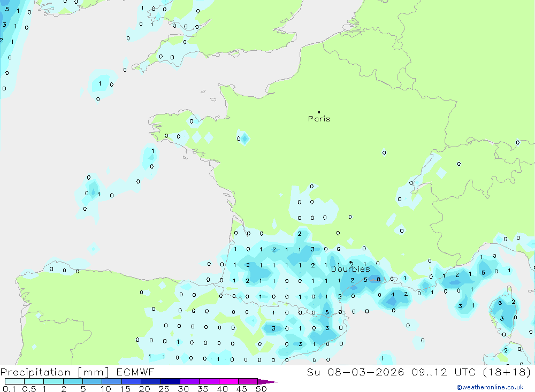Click the ECMWF model name text
535x392 pixels.
[x=135, y=372]
